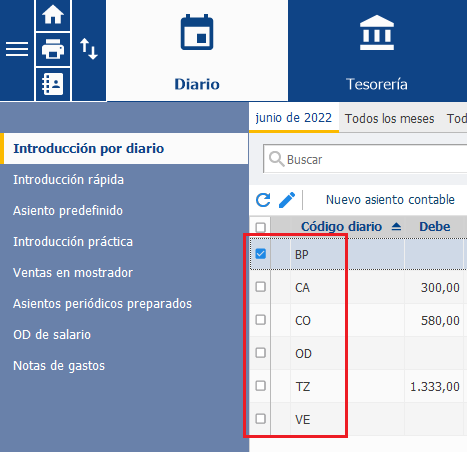The height and width of the screenshot is (452, 467).
Task: Refresh the journal list
Action: 263,200
